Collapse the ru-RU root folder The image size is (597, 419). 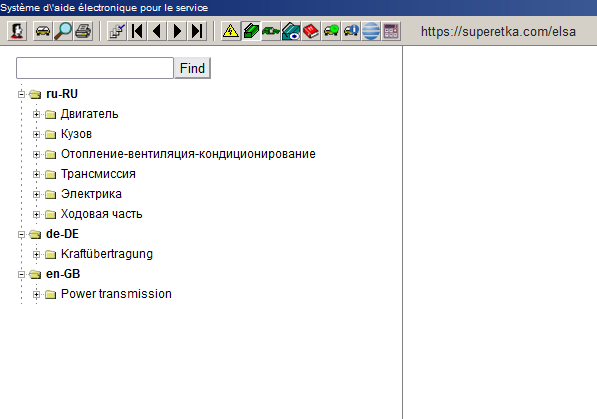coord(21,94)
